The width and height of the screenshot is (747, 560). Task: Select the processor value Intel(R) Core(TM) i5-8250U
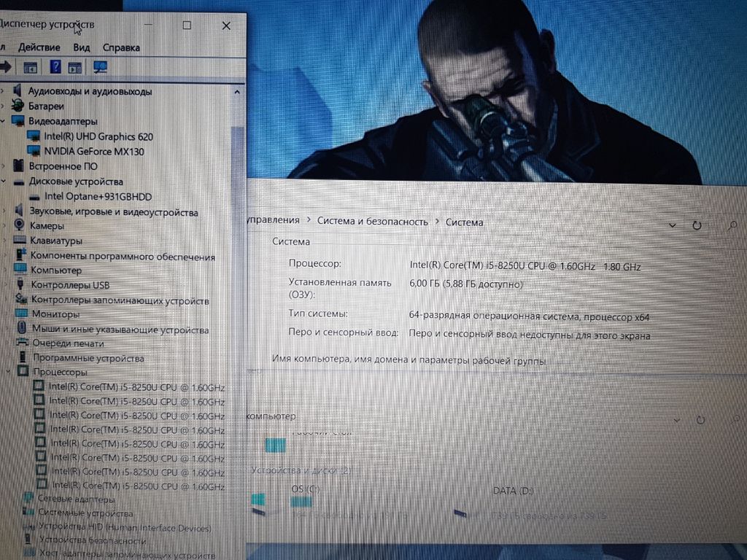(525, 266)
